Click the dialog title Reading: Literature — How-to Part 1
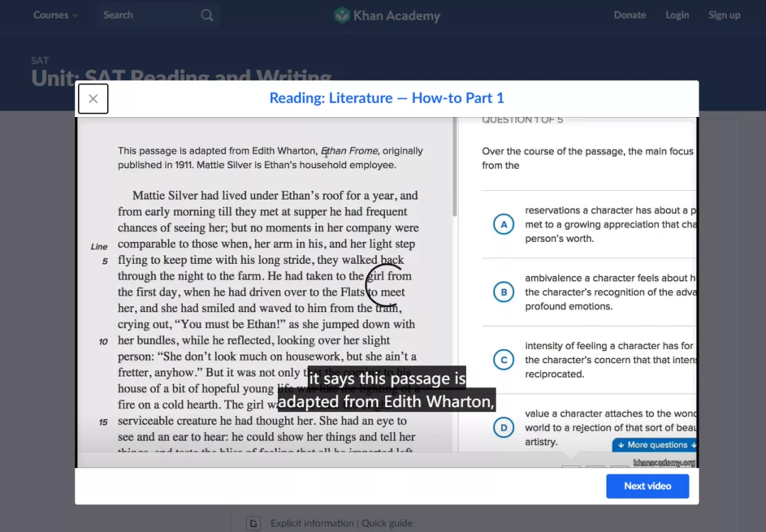 [387, 98]
